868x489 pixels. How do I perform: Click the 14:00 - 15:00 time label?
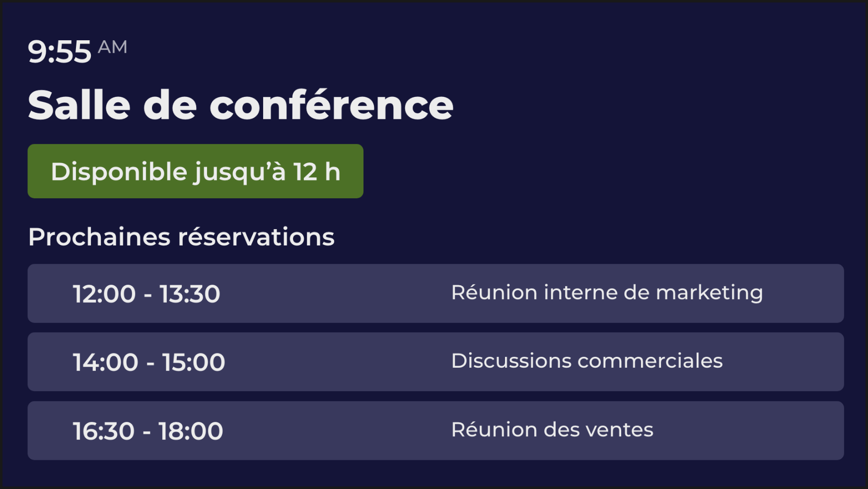pos(148,362)
